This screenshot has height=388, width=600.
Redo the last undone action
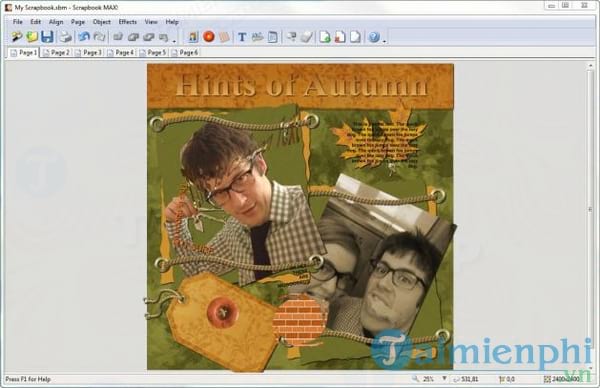click(99, 37)
